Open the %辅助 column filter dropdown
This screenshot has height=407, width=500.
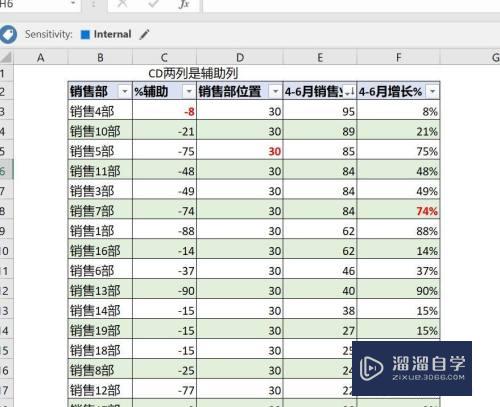189,91
